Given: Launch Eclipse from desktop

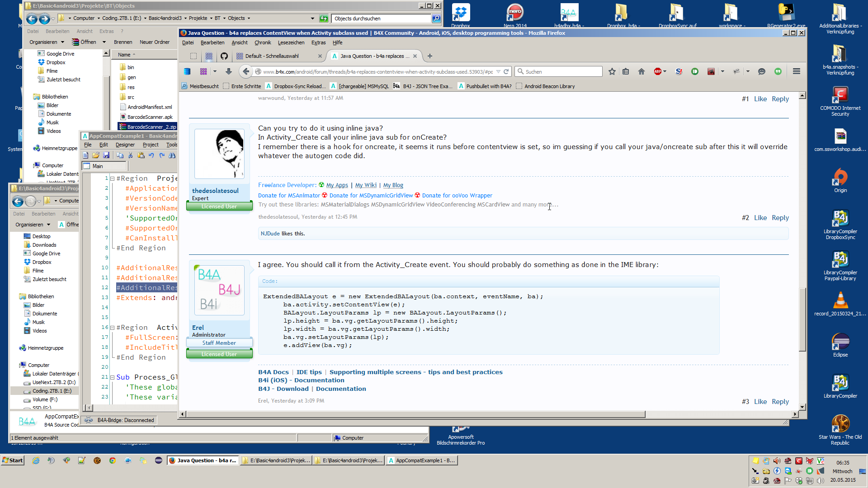Looking at the screenshot, I should [840, 342].
